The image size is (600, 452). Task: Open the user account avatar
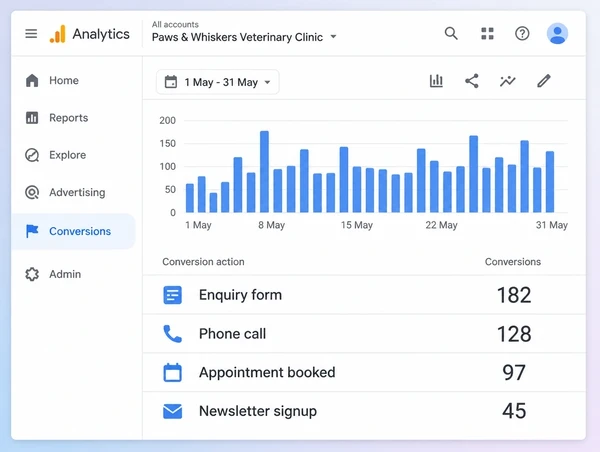click(x=557, y=34)
